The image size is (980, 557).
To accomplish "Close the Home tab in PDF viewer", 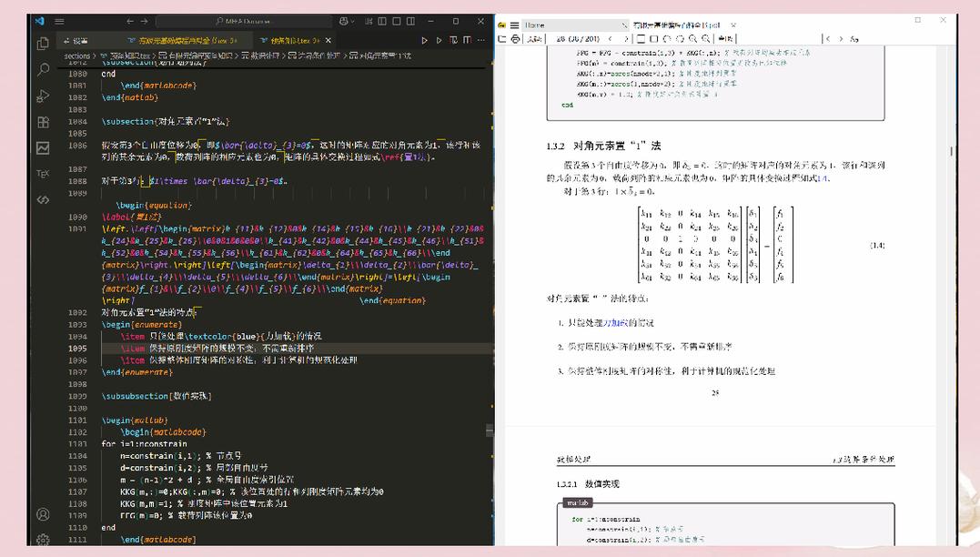I will coord(623,25).
